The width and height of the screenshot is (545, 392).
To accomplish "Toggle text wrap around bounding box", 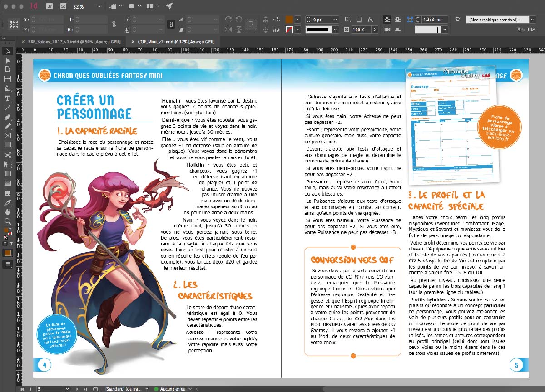I will click(398, 20).
